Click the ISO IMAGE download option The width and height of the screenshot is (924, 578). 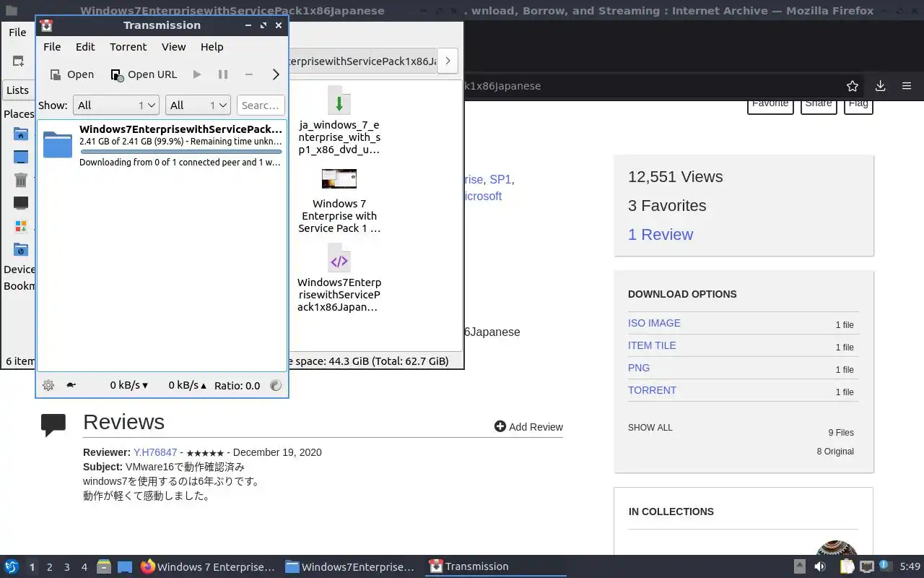(x=654, y=323)
